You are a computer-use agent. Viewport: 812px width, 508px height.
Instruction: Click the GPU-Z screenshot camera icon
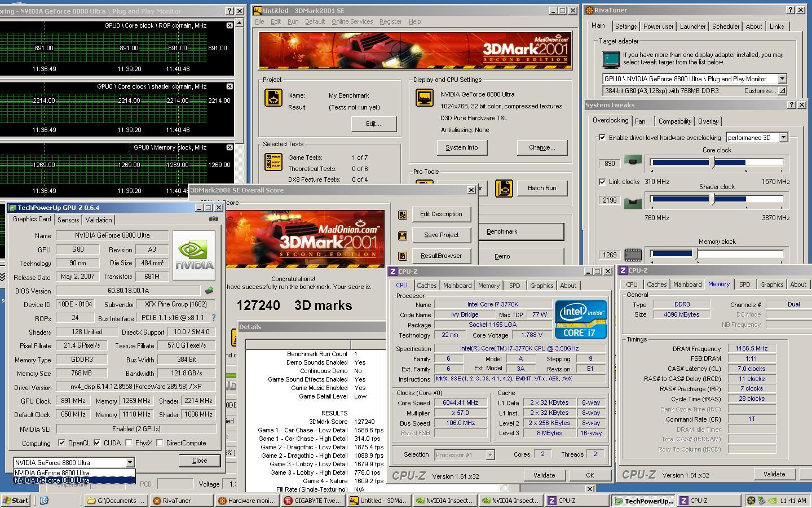point(213,219)
